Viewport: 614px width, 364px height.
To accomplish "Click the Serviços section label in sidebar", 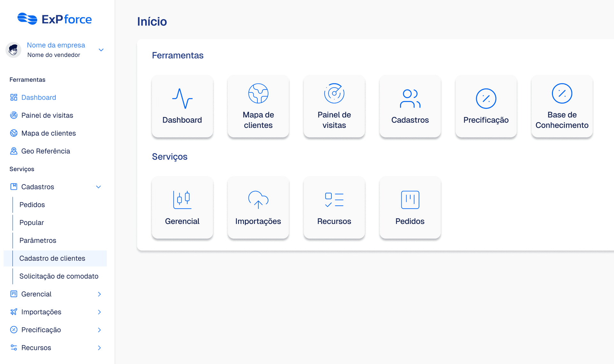I will [x=22, y=169].
